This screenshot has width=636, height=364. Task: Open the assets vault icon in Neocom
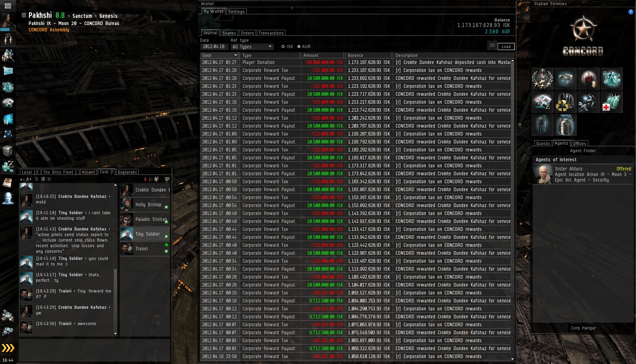point(8,151)
